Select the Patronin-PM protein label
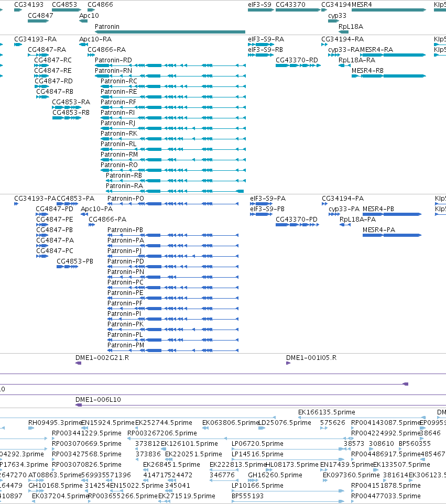The image size is (446, 504). [x=126, y=345]
